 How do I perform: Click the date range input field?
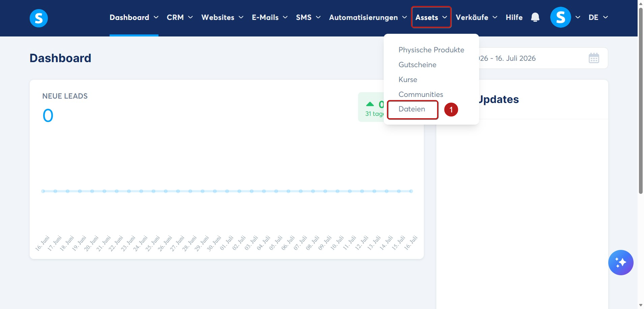tap(543, 58)
